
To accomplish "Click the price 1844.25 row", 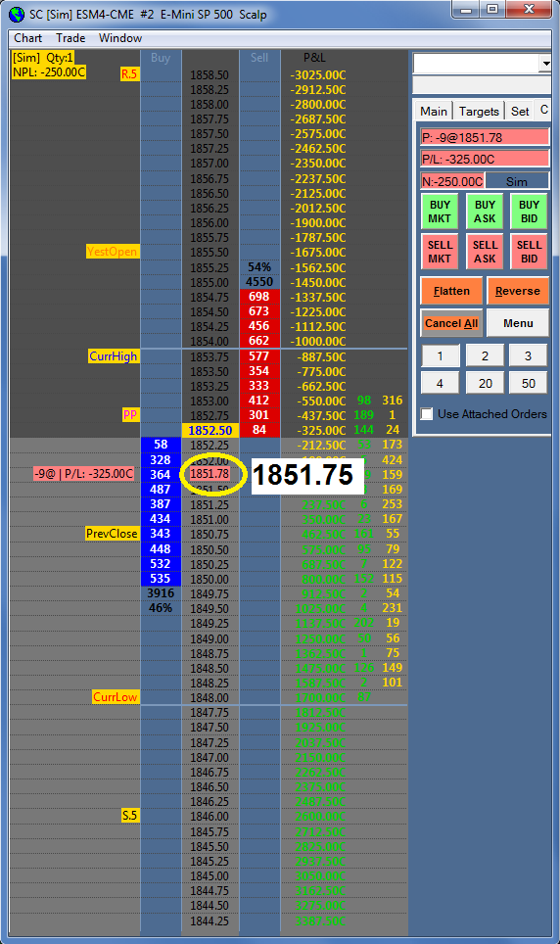I will tap(210, 921).
